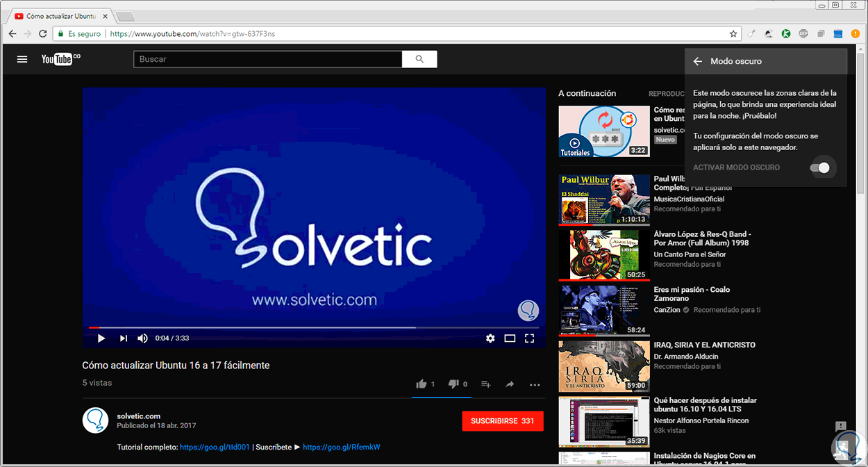Bookmark this page with the star
Image resolution: width=868 pixels, height=467 pixels.
coord(733,33)
